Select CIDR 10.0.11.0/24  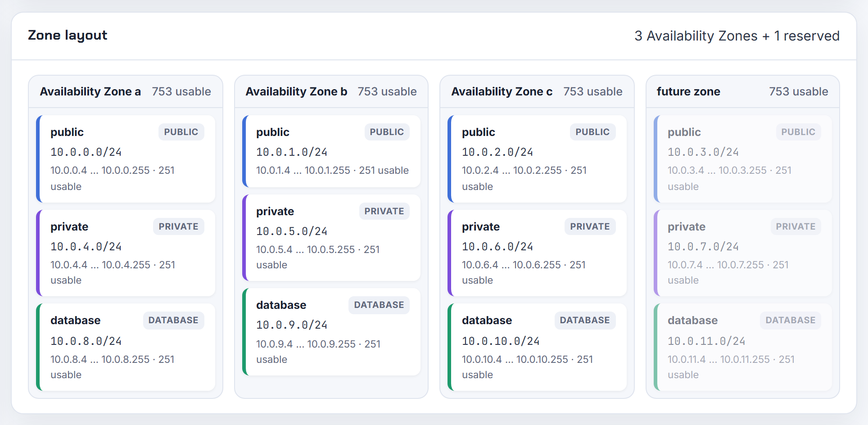(x=706, y=341)
